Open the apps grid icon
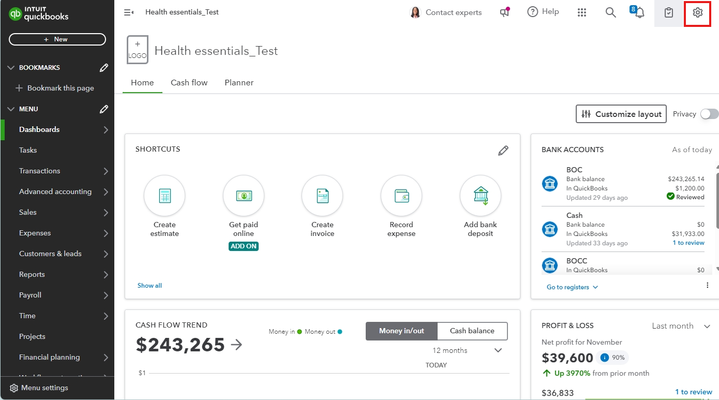 point(581,12)
